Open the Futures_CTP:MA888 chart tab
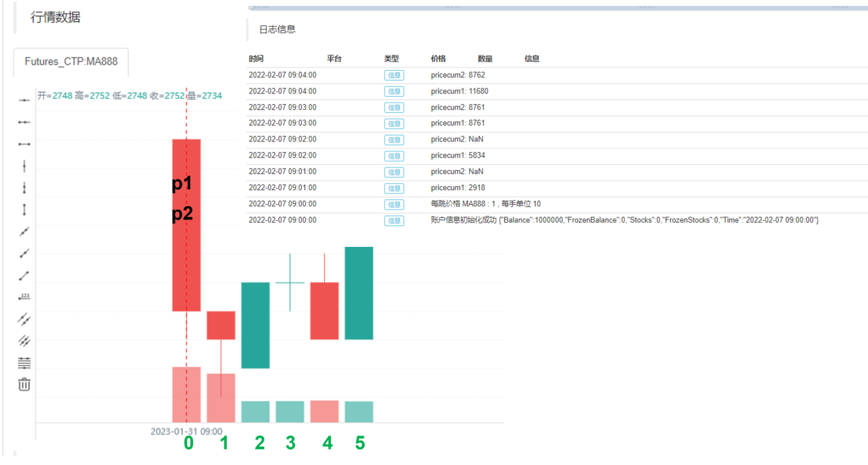 [71, 61]
